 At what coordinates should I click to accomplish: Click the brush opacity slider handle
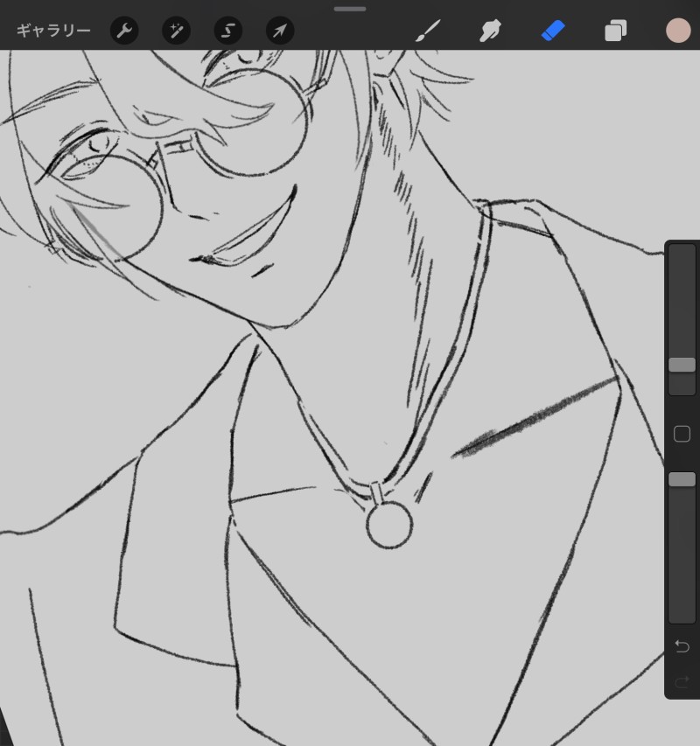click(x=682, y=479)
